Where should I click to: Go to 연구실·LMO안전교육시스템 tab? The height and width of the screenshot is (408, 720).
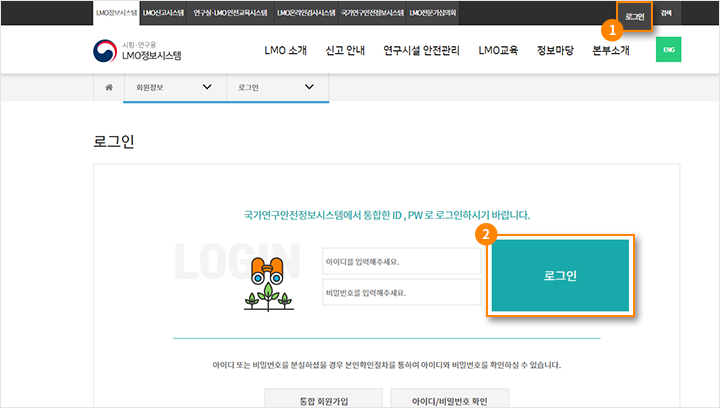[x=231, y=13]
